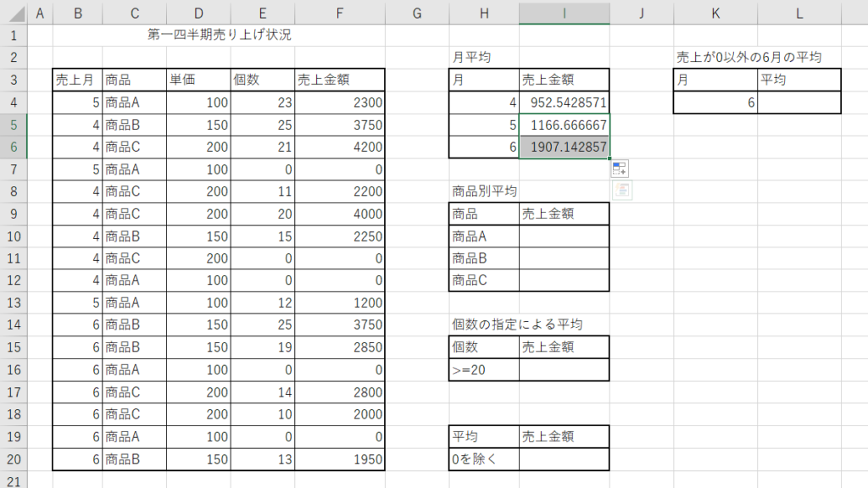Click the 売上月 header cell
868x488 pixels.
click(x=76, y=80)
